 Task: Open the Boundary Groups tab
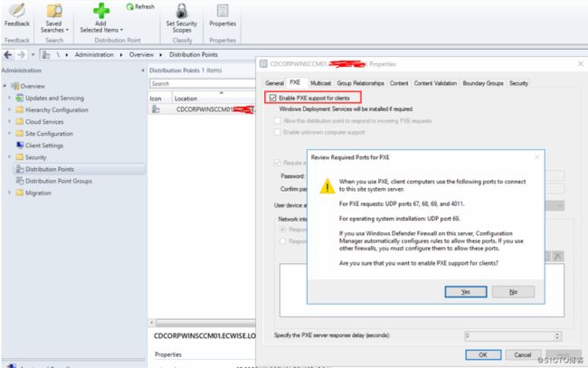(x=483, y=83)
